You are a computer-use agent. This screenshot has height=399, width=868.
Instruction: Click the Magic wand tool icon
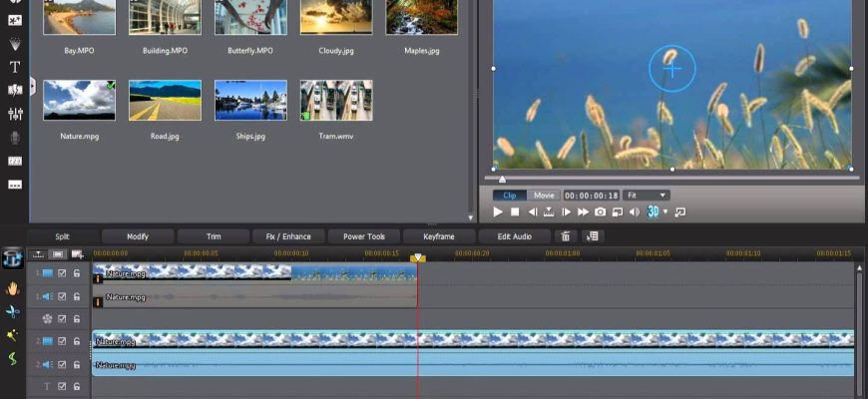tap(13, 335)
